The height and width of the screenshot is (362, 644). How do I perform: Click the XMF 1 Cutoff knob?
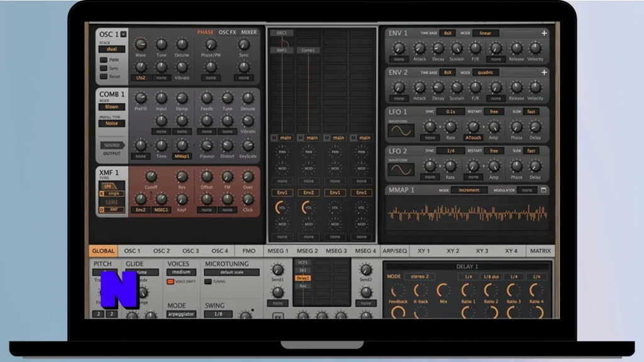coord(151,177)
